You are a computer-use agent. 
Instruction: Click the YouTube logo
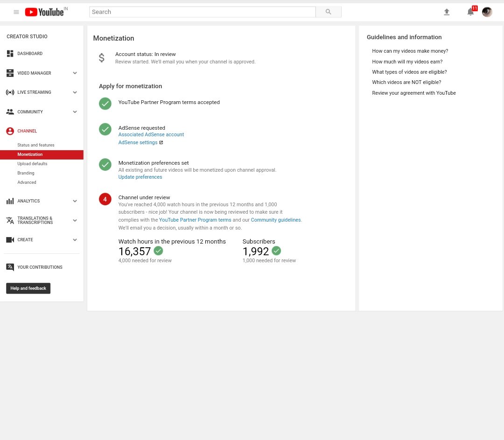click(44, 12)
